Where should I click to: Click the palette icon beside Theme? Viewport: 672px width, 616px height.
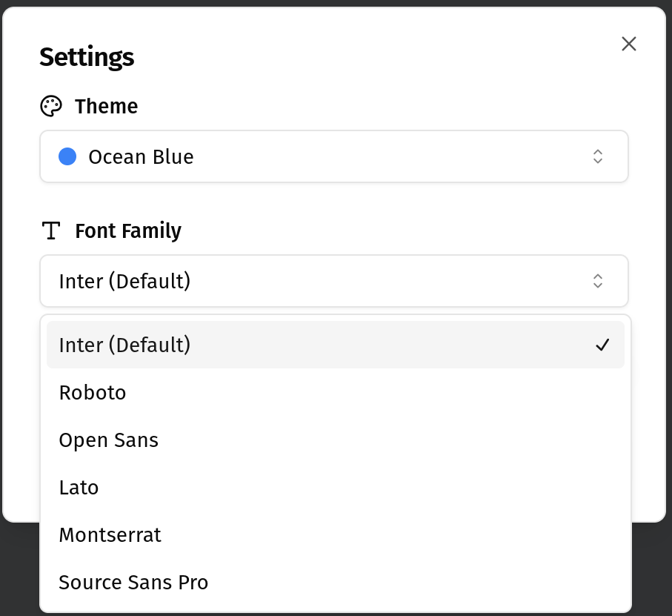[x=51, y=106]
